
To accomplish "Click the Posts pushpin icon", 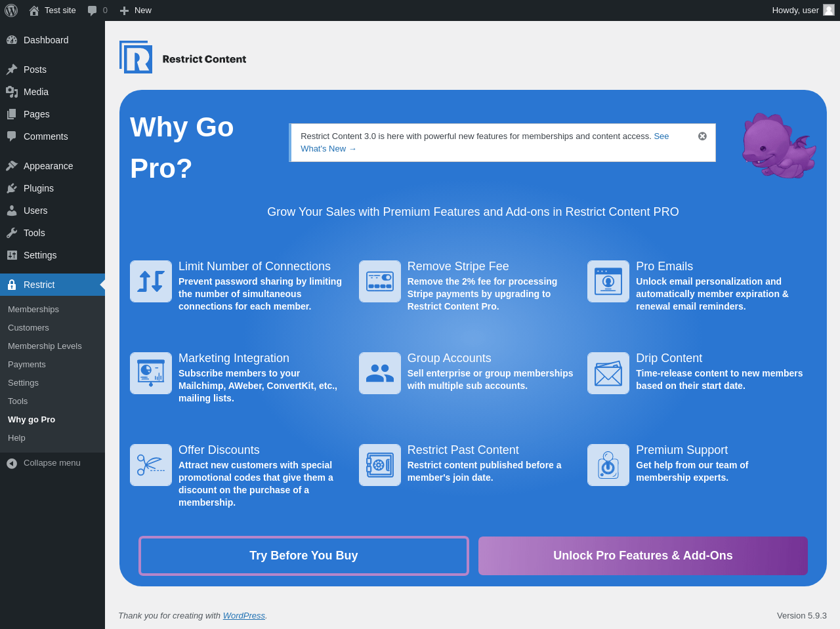I will tap(12, 70).
